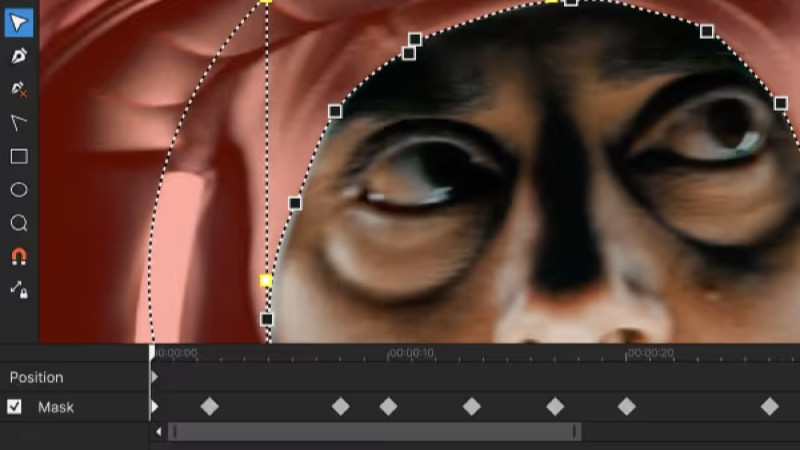800x450 pixels.
Task: Select yellow mask point on vertical line
Action: coord(266,281)
